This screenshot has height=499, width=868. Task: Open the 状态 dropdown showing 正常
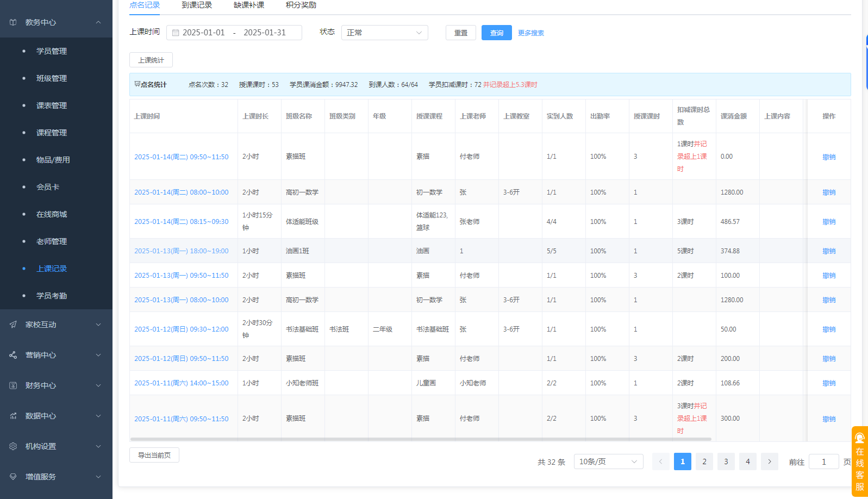click(385, 33)
